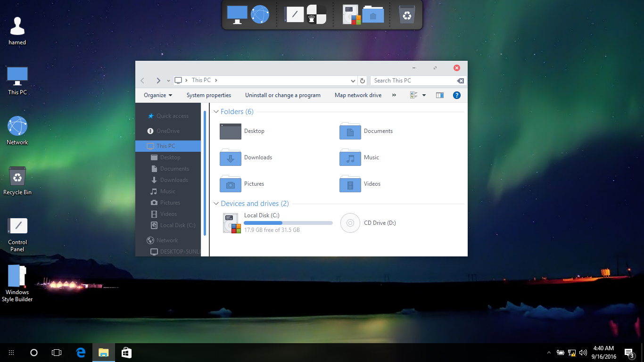Collapse the Folders (6) group
This screenshot has width=644, height=362.
[x=216, y=112]
